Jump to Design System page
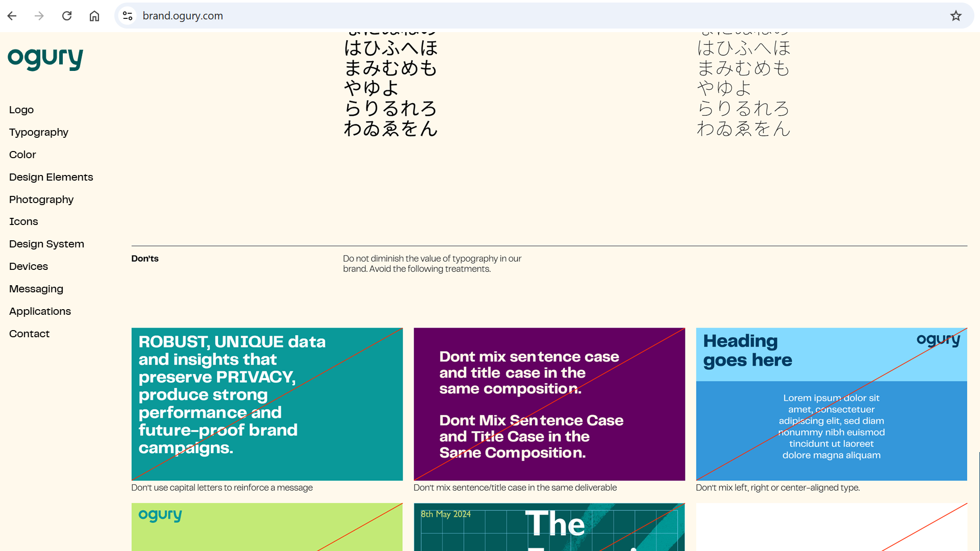 (46, 244)
